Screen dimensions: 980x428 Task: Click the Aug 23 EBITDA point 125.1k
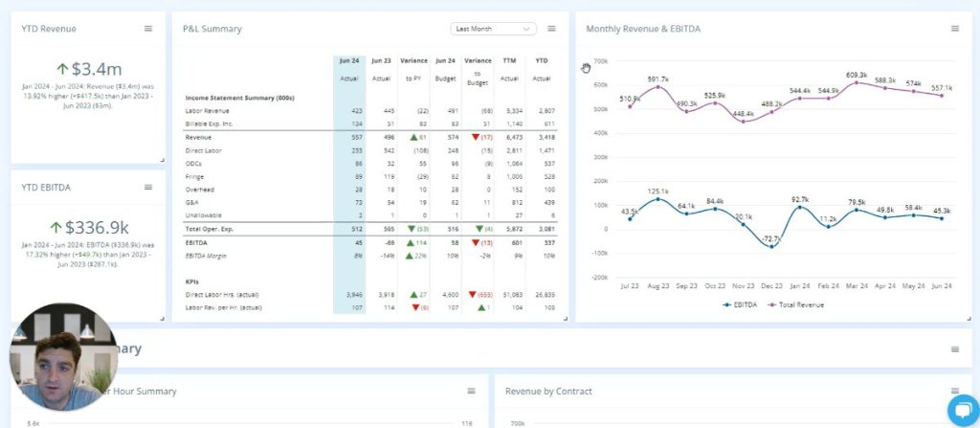point(657,199)
